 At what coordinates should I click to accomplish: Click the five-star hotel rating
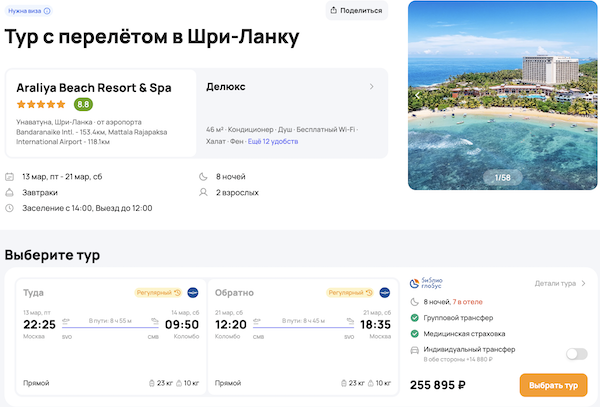click(x=42, y=104)
